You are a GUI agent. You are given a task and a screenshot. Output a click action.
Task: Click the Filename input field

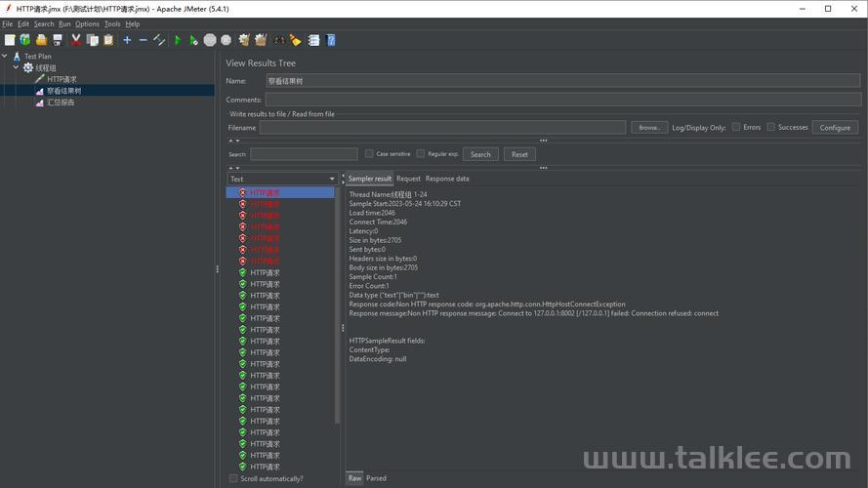tap(442, 127)
